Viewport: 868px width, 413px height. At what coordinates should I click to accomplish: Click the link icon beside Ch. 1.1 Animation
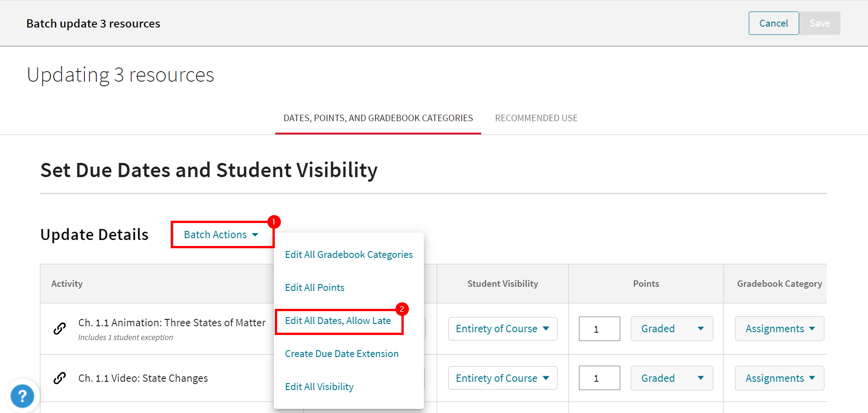tap(59, 329)
